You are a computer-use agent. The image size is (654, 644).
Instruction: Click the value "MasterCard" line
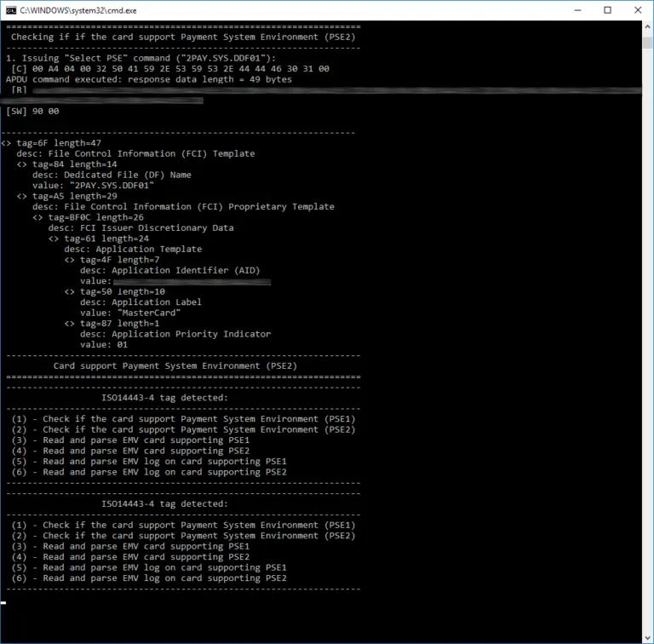click(x=130, y=313)
